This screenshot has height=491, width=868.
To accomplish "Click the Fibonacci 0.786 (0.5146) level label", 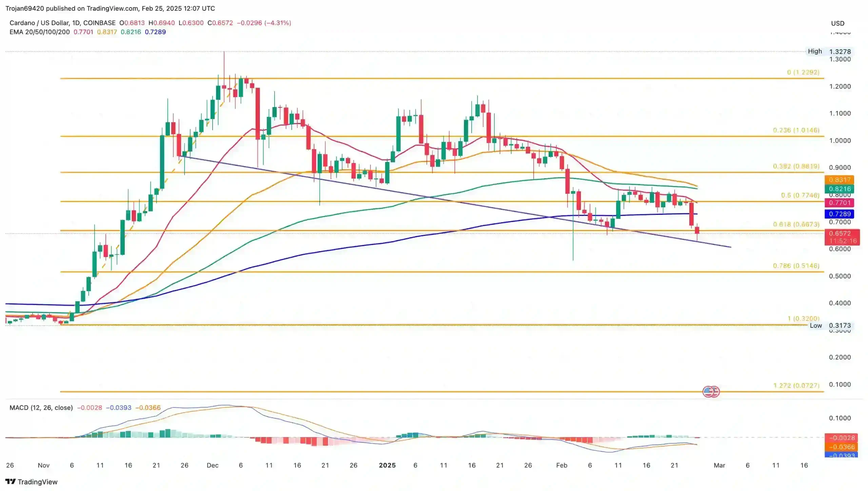I will coord(796,266).
